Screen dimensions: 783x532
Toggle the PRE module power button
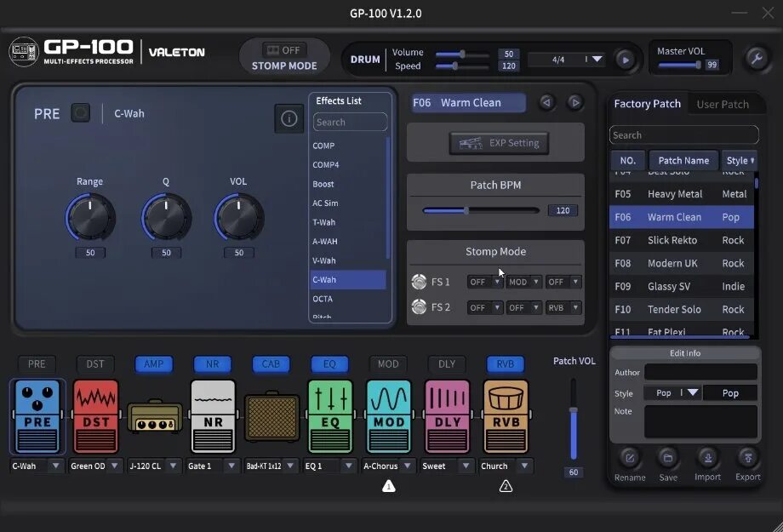coord(80,113)
